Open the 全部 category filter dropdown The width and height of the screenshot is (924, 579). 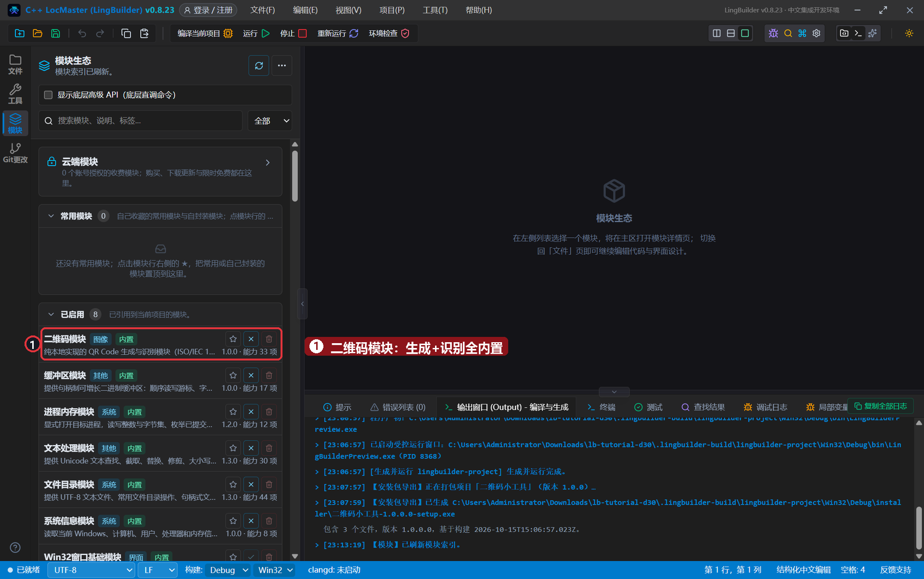pos(270,121)
